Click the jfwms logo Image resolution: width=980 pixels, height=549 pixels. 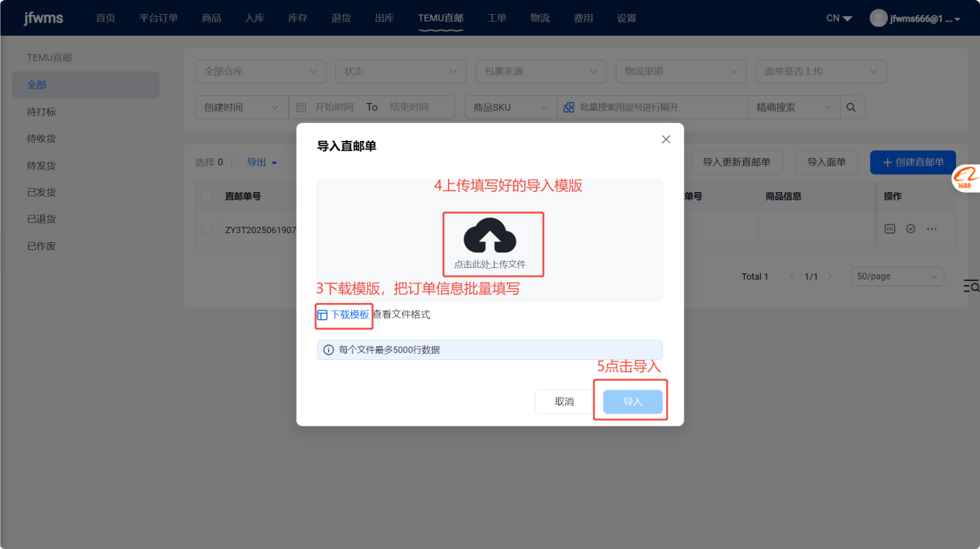coord(43,18)
